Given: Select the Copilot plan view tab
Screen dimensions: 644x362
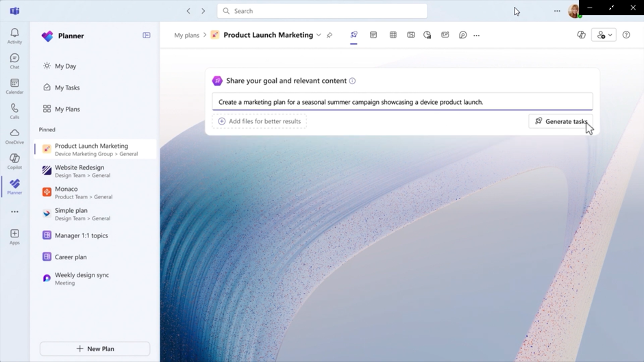Looking at the screenshot, I should 354,36.
